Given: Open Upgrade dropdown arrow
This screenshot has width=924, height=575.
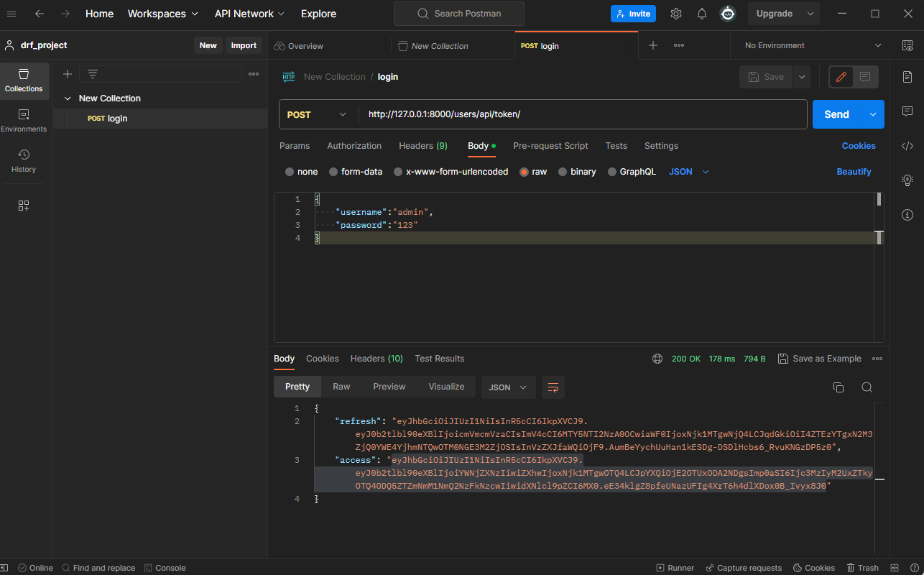Looking at the screenshot, I should (810, 14).
